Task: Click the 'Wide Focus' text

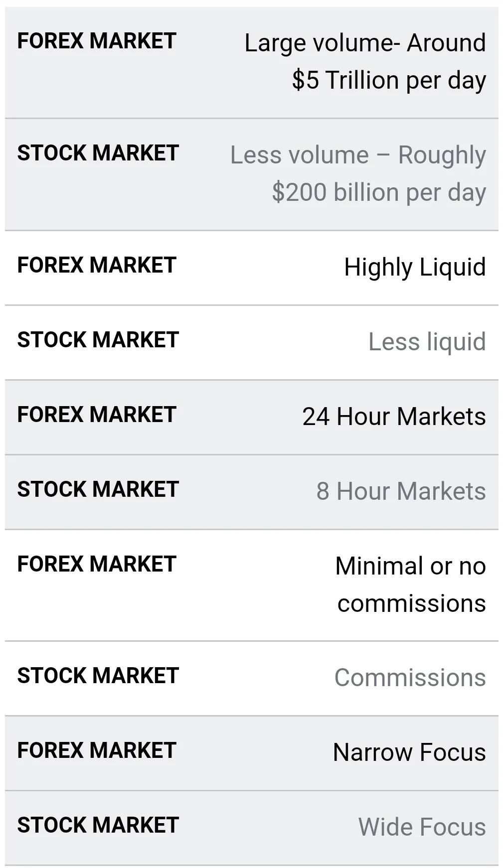Action: tap(422, 827)
